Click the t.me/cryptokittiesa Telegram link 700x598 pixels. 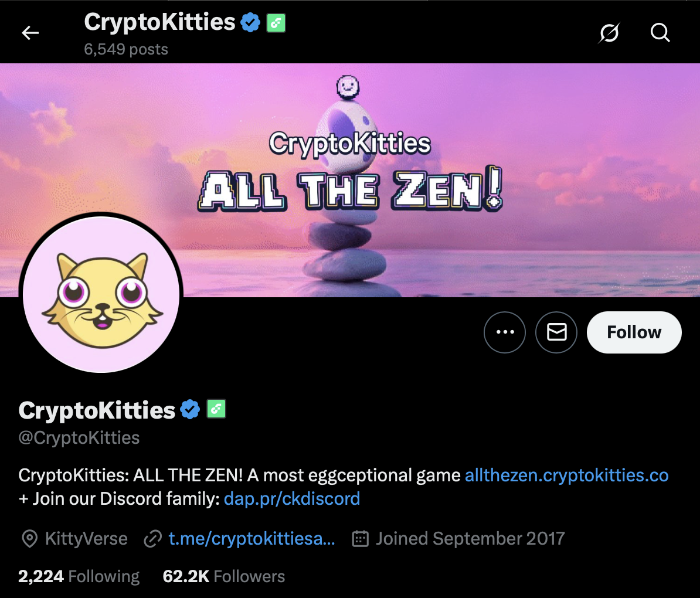[251, 538]
